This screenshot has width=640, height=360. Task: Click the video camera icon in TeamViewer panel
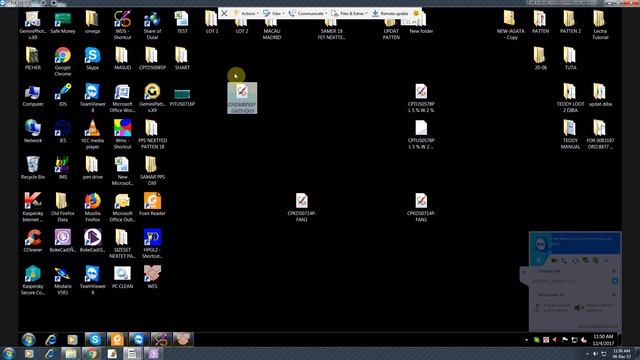pyautogui.click(x=554, y=260)
